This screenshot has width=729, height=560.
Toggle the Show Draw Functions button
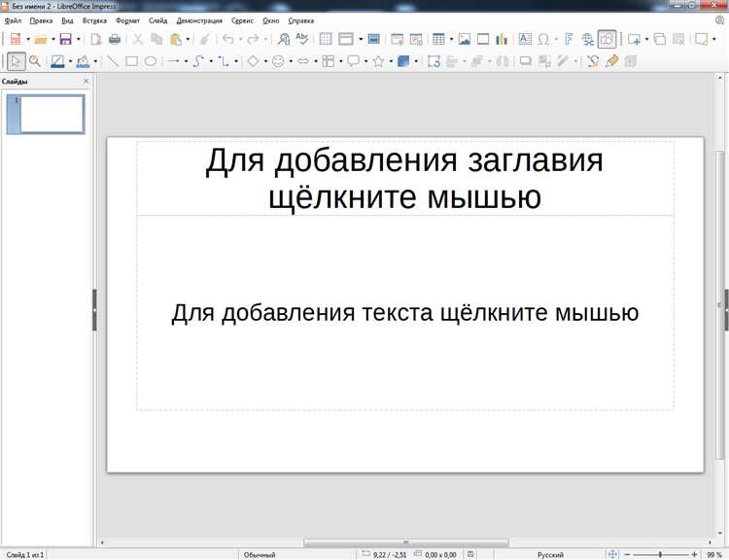pos(607,39)
